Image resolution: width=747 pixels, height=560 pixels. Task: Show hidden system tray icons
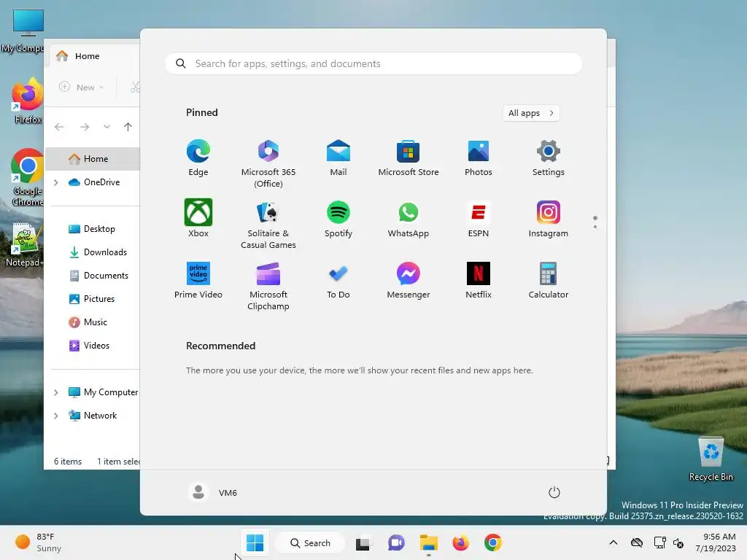(614, 542)
